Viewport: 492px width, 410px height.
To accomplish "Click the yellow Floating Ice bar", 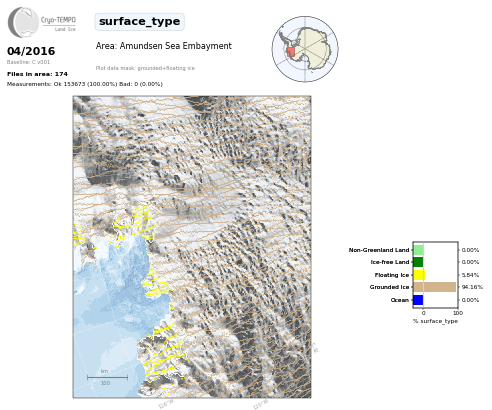I will (419, 275).
